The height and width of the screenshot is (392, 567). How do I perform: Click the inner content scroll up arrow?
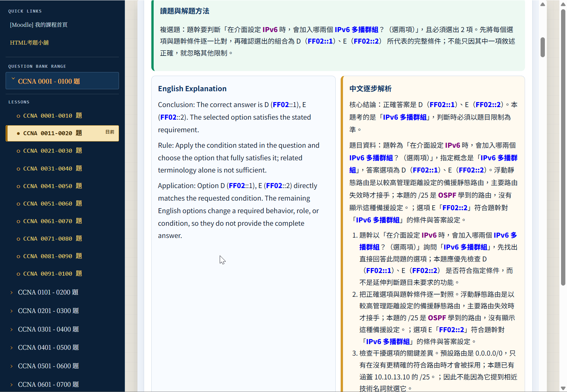543,4
